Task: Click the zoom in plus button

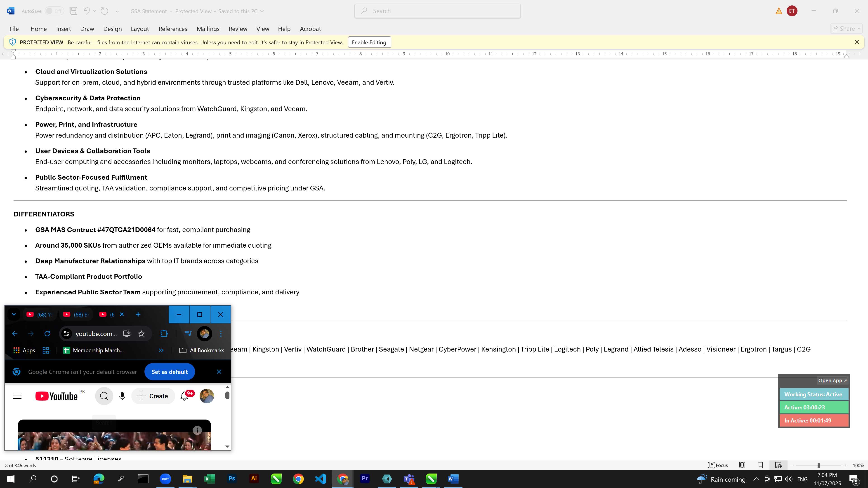Action: pyautogui.click(x=845, y=465)
